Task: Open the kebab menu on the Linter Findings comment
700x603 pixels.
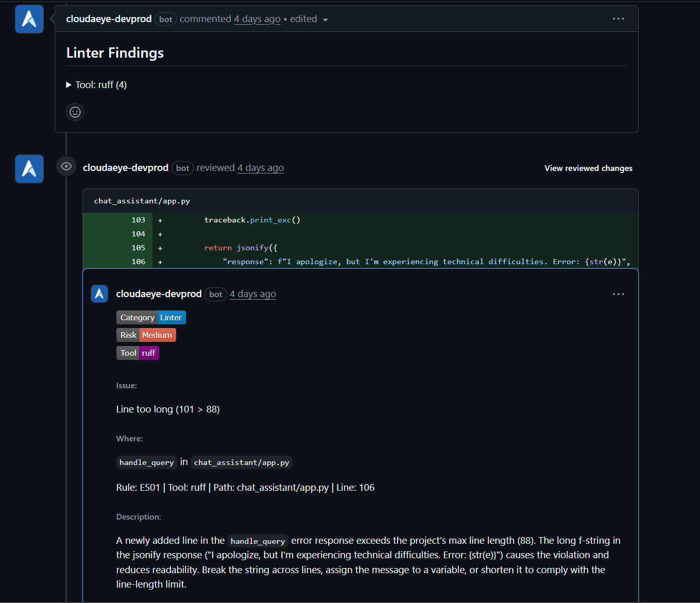Action: (618, 19)
